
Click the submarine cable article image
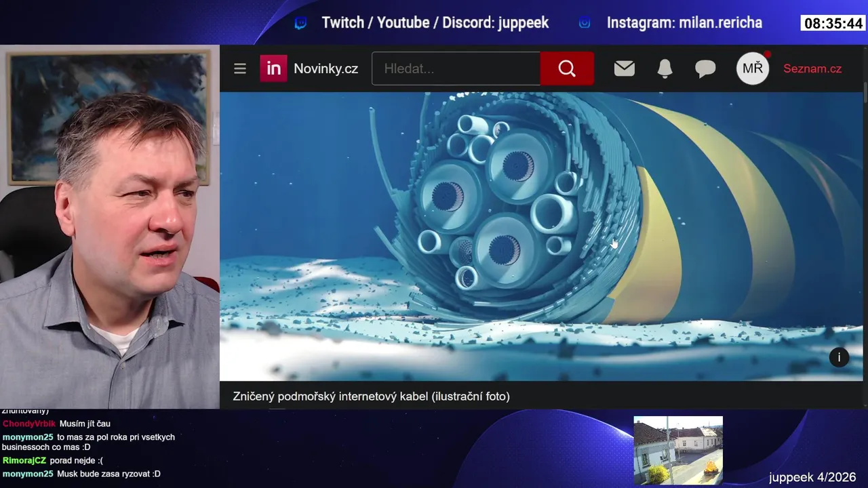(x=541, y=237)
